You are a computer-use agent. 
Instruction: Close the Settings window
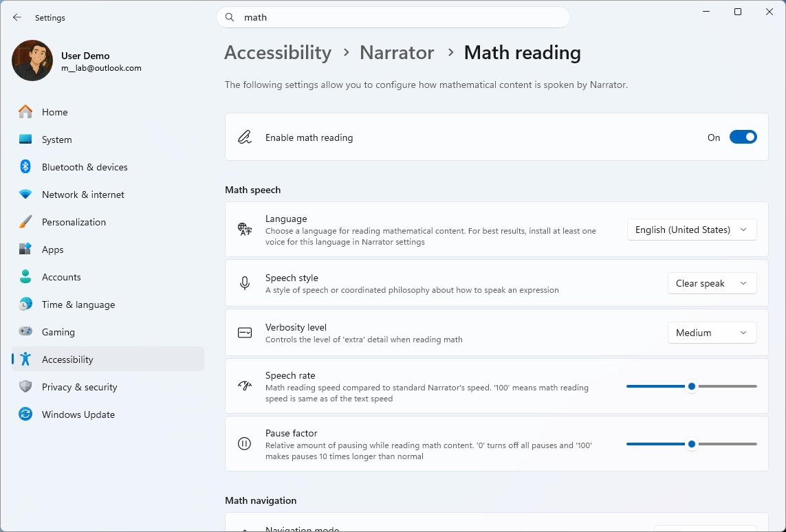(x=769, y=12)
